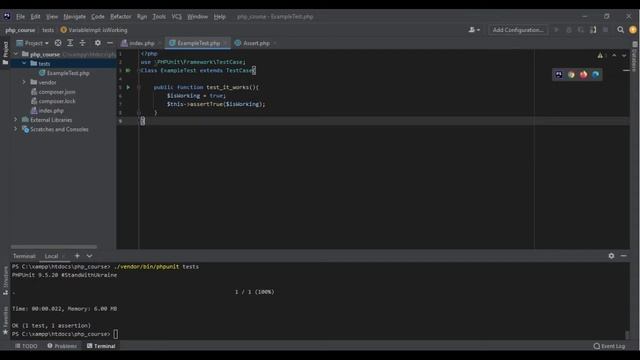Go to next highlighted error arrow
640x360 pixels.
tap(624, 56)
